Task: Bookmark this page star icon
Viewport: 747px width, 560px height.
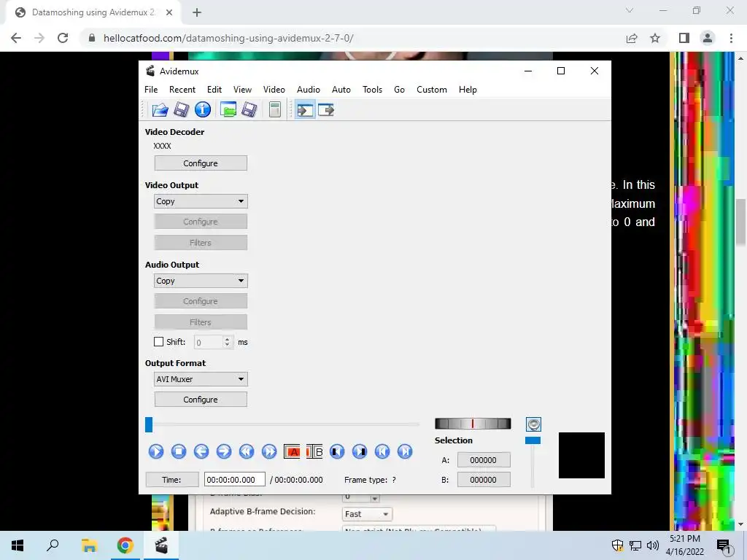Action: pyautogui.click(x=655, y=38)
